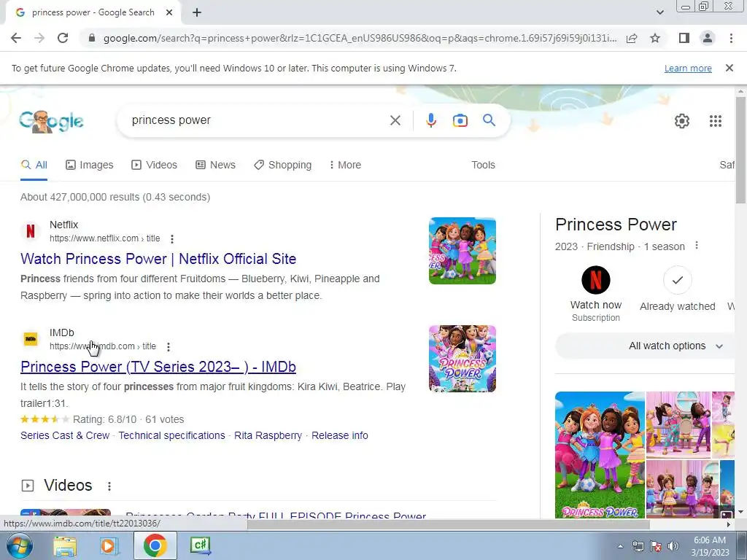Open the C# application in taskbar
The width and height of the screenshot is (747, 560).
200,545
